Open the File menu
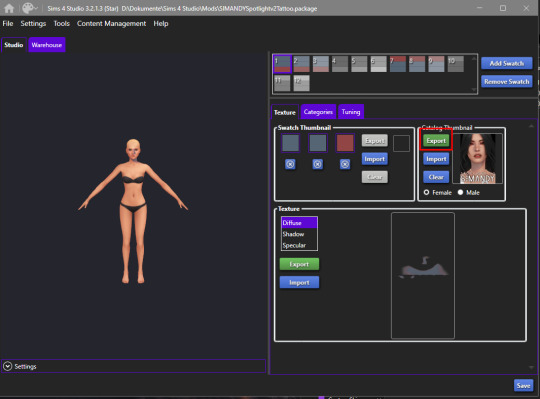Screen dimensions: 540x399 click(x=8, y=23)
